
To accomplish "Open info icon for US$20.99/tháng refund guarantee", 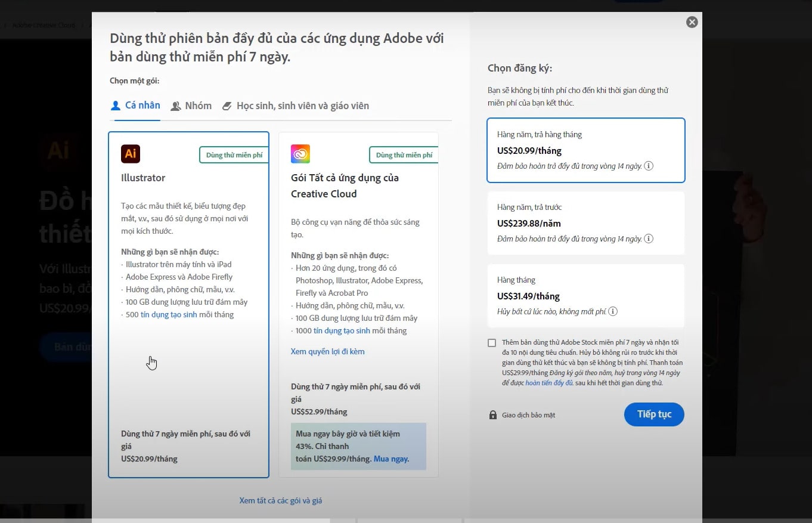I will click(x=649, y=166).
